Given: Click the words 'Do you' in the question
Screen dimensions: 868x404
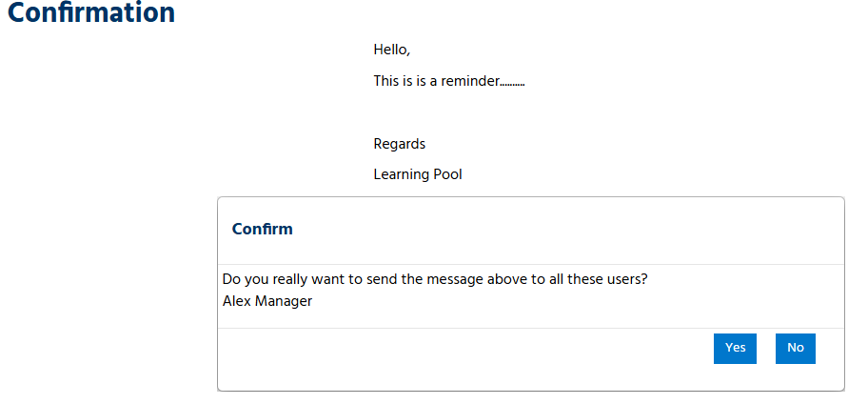Looking at the screenshot, I should pos(241,279).
